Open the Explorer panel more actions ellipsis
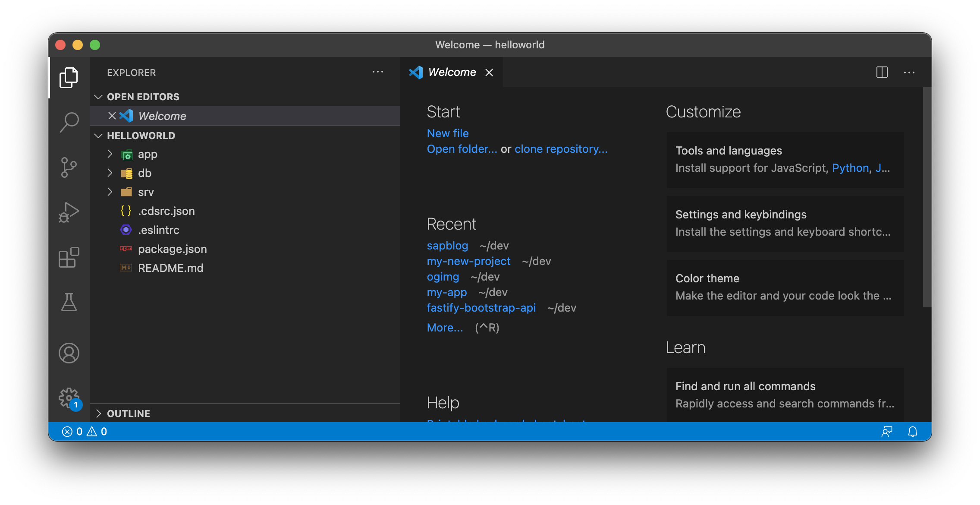This screenshot has width=980, height=505. [x=378, y=72]
